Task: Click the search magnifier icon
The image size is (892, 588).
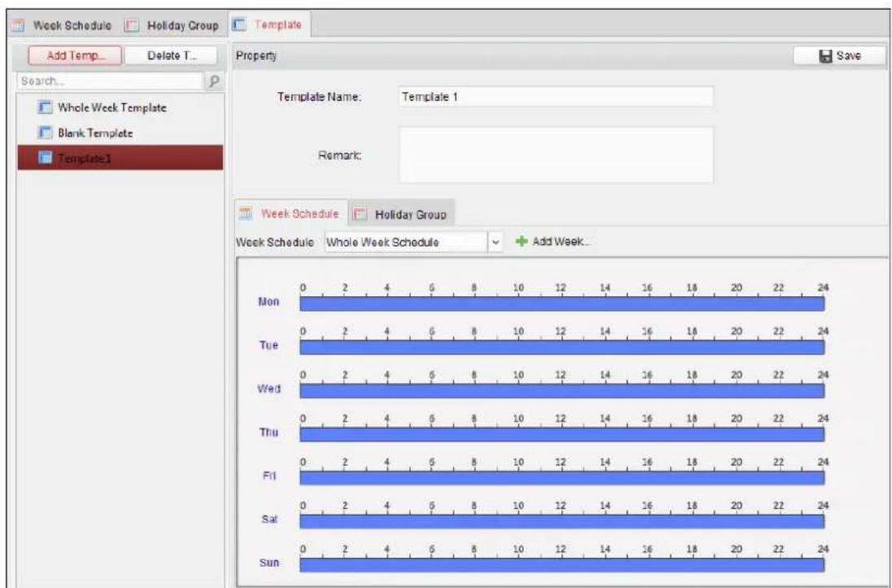Action: click(214, 81)
